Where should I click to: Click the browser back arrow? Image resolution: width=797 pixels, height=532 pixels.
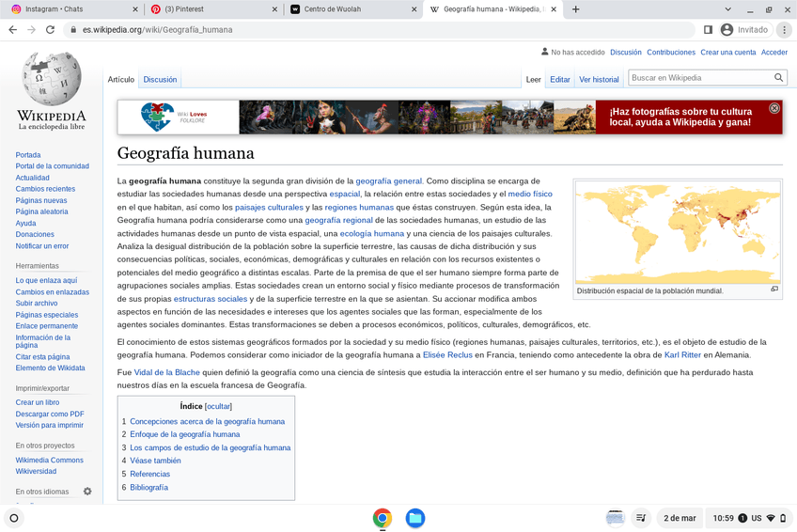click(x=13, y=30)
